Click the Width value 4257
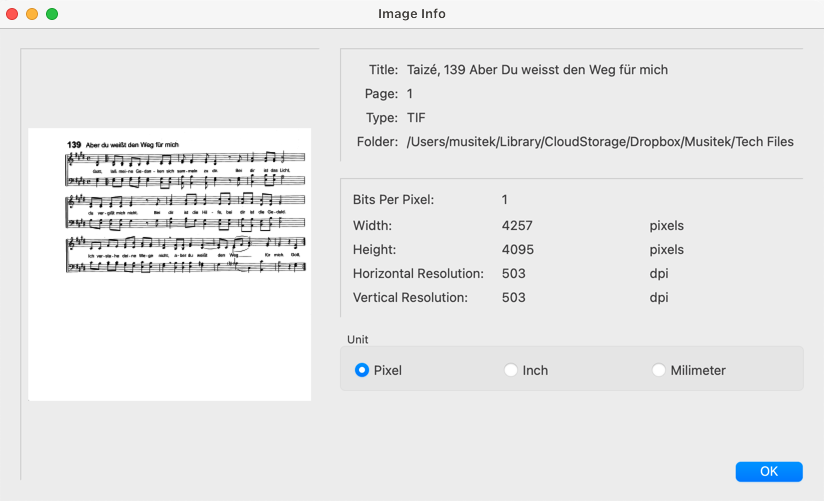 (x=517, y=226)
